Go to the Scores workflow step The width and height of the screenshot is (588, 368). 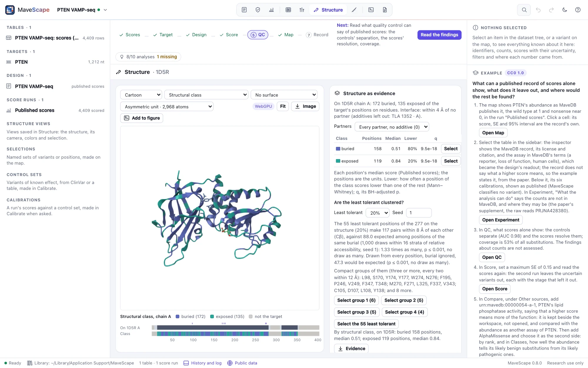tap(130, 35)
